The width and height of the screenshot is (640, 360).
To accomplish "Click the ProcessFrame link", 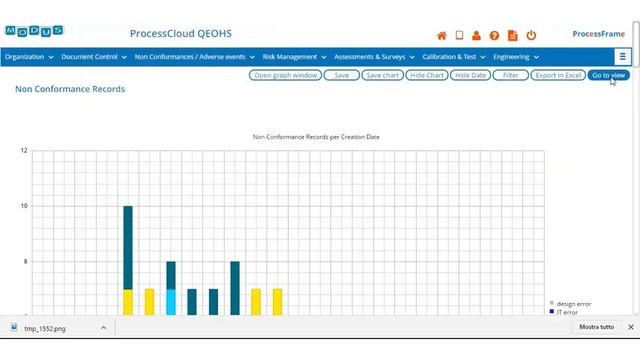I will click(x=598, y=34).
